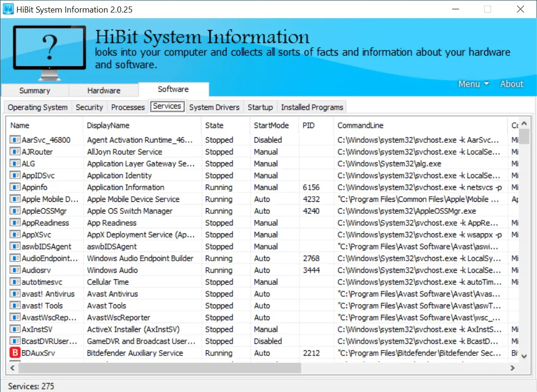Click PID value 2212

311,353
